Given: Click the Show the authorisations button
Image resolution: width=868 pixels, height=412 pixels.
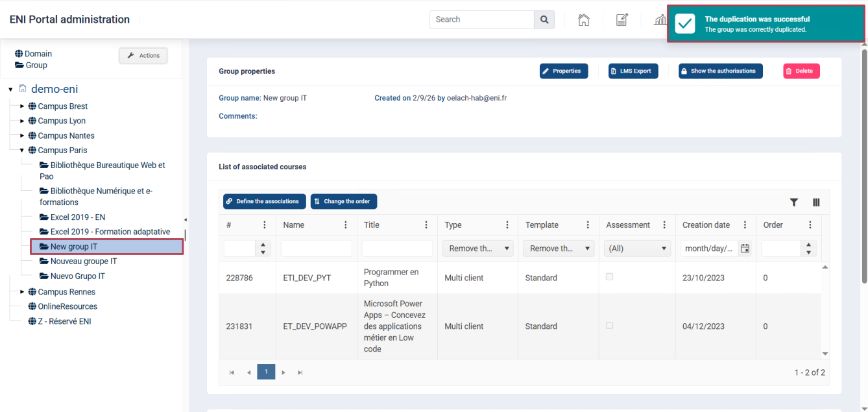Looking at the screenshot, I should [x=721, y=71].
